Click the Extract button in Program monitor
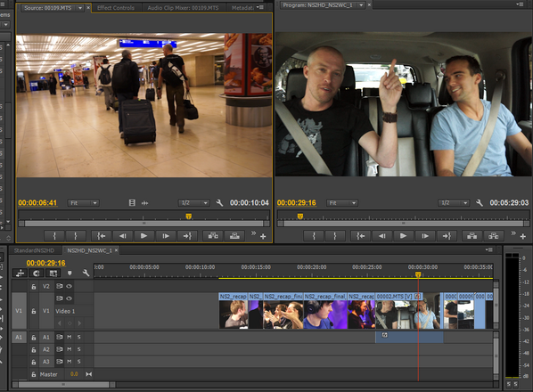The image size is (533, 392). click(493, 236)
